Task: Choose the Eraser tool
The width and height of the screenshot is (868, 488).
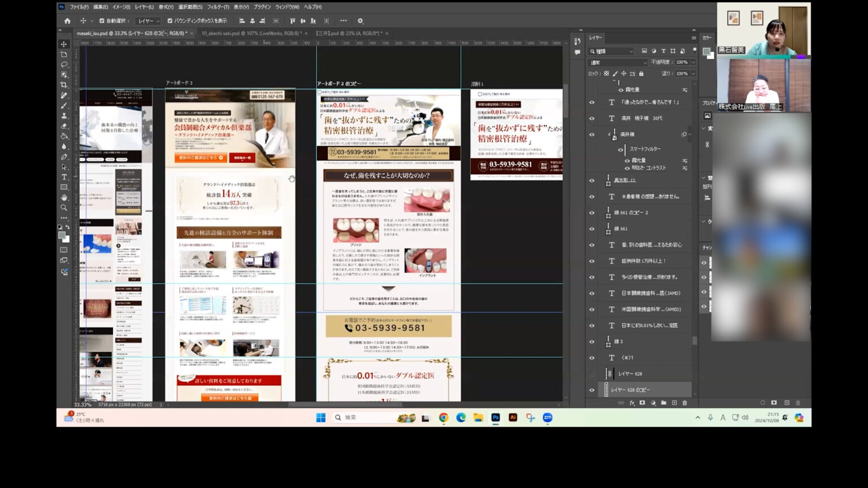Action: 64,126
